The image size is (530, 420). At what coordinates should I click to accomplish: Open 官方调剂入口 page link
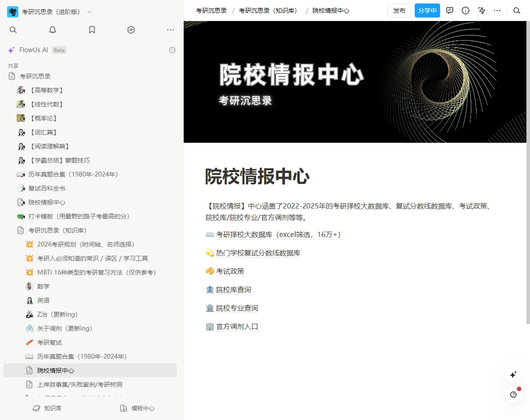237,326
